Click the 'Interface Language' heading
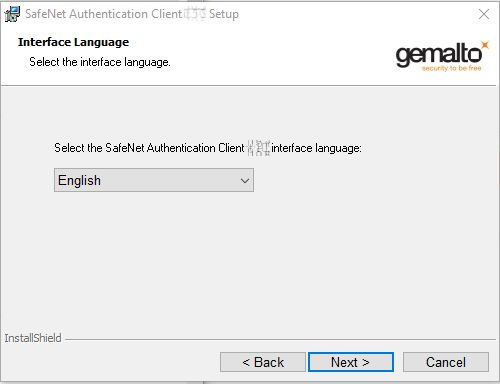Screen dimensions: 500x384 click(73, 42)
